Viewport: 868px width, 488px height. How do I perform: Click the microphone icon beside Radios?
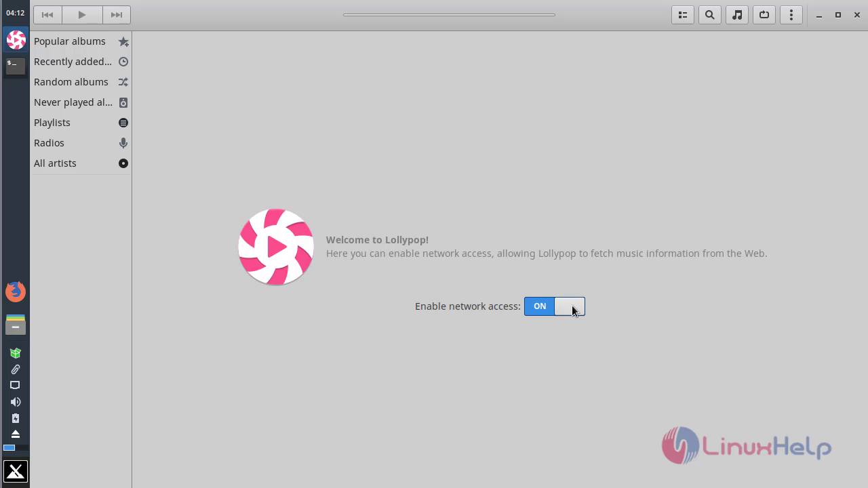[123, 143]
